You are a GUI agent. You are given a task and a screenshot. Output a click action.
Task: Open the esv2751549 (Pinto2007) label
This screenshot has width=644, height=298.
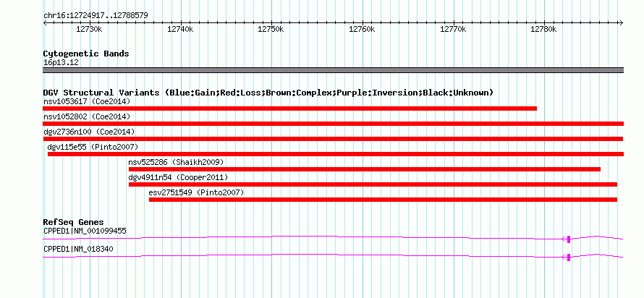pos(196,192)
